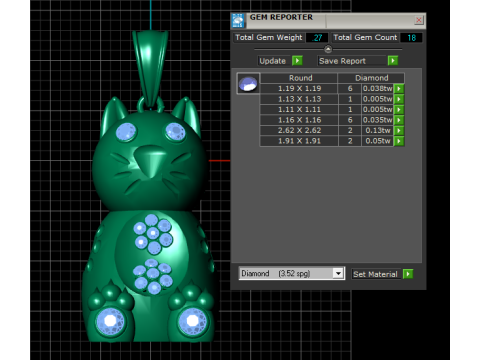
Task: Click green arrow on 1.13 X 1.13 row
Action: point(399,99)
